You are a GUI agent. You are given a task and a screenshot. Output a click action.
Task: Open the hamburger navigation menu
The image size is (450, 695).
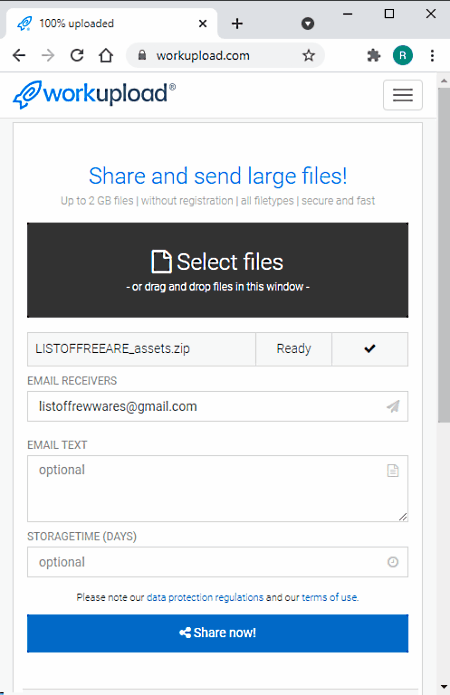pyautogui.click(x=403, y=95)
